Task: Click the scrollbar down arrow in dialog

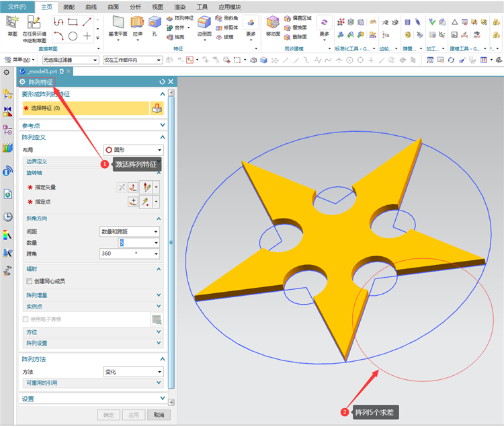Action: (x=171, y=402)
